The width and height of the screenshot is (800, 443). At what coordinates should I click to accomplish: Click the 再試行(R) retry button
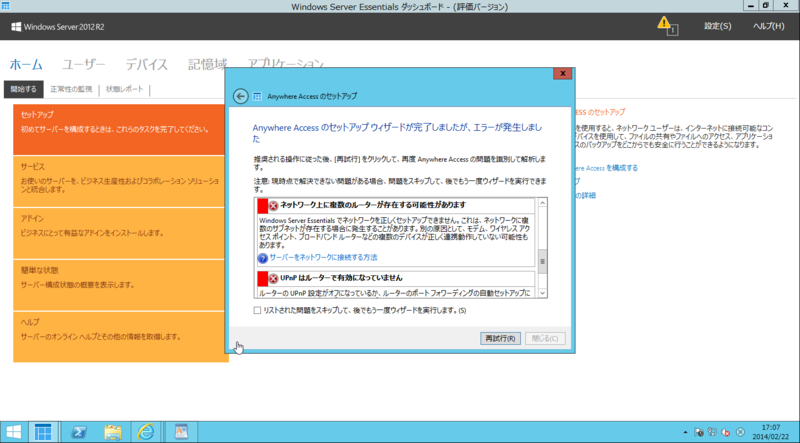(x=500, y=338)
